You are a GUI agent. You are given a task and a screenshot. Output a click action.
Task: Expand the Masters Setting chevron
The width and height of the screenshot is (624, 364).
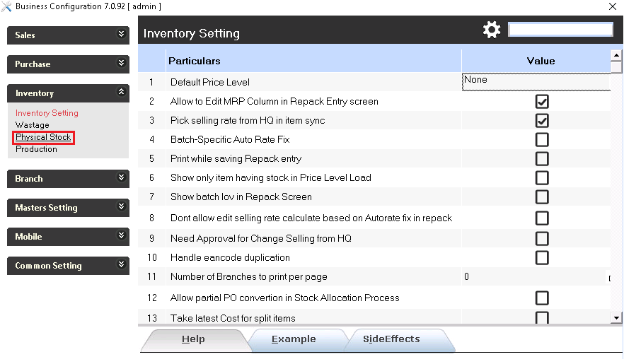[122, 207]
